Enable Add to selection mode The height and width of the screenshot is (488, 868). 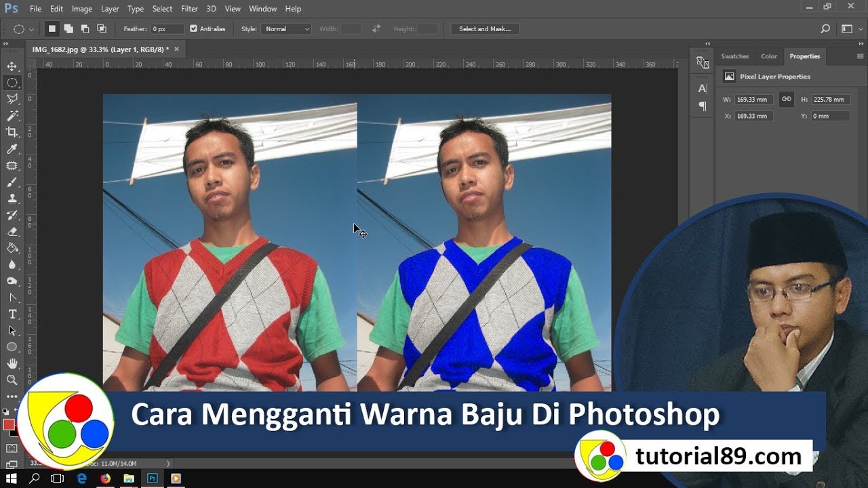68,29
